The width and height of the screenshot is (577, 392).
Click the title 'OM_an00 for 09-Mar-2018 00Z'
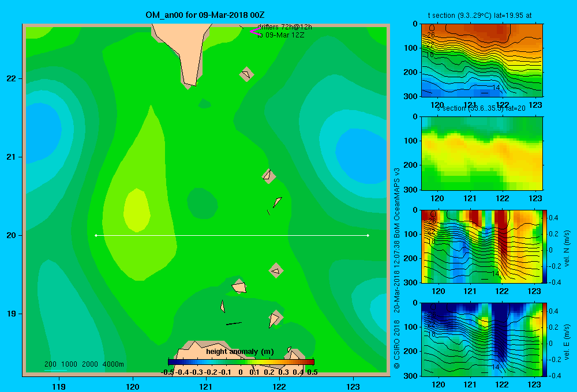[x=205, y=15]
